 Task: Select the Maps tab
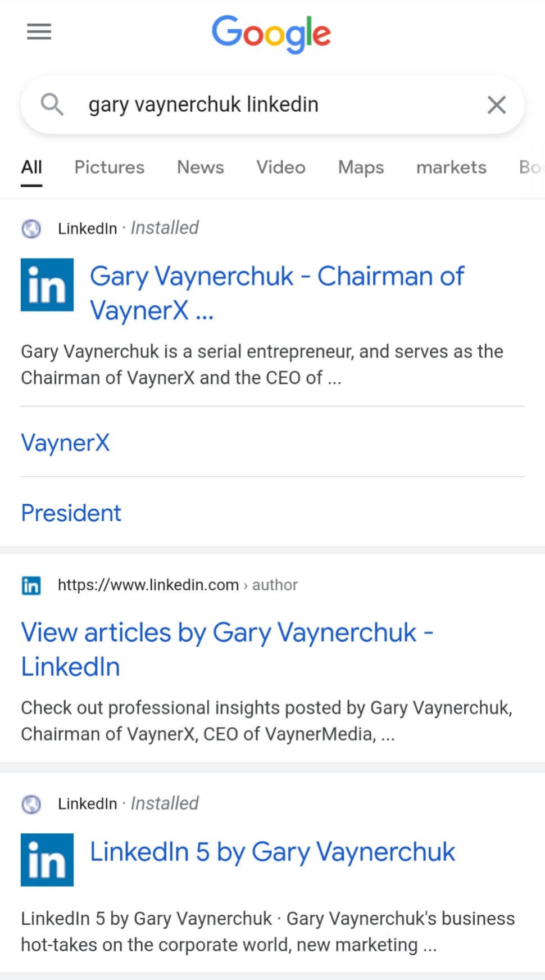pyautogui.click(x=361, y=167)
